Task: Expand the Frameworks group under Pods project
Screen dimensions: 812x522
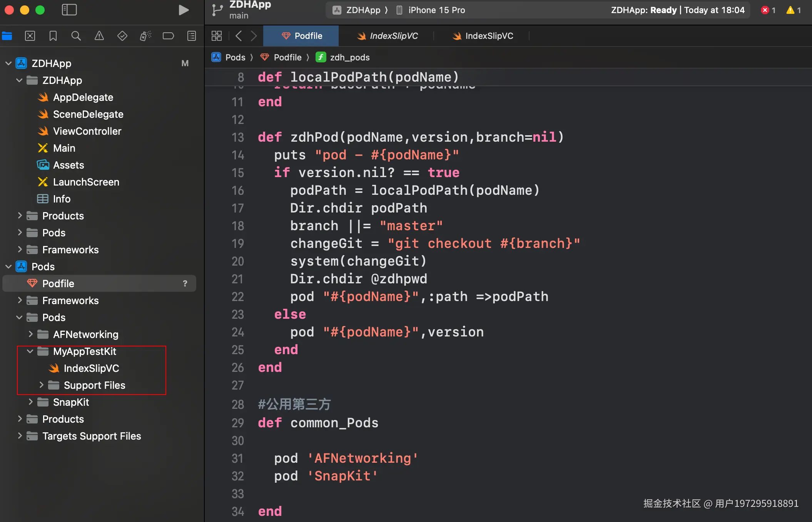Action: point(20,300)
